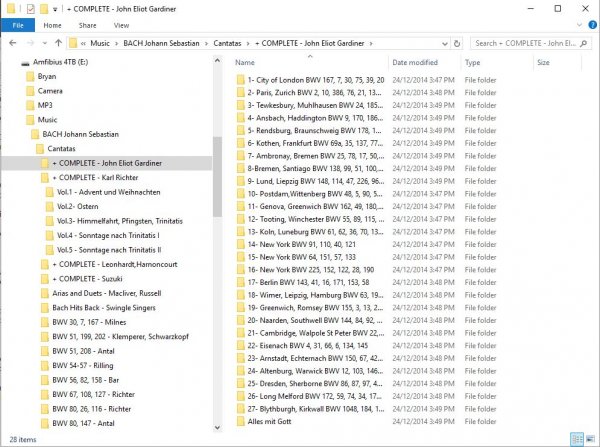
Task: Go up one folder level
Action: click(59, 43)
